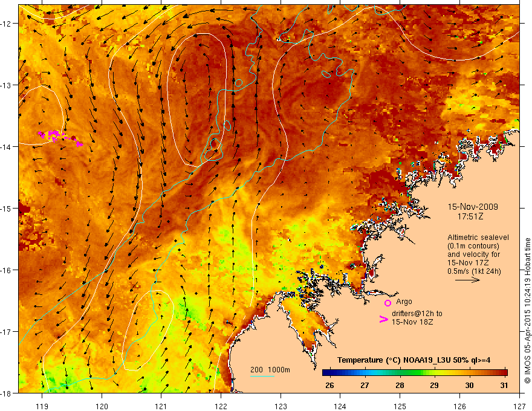The width and height of the screenshot is (532, 411).
Task: Click the 0.5m/s velocity reference arrow
Action: tap(467, 280)
